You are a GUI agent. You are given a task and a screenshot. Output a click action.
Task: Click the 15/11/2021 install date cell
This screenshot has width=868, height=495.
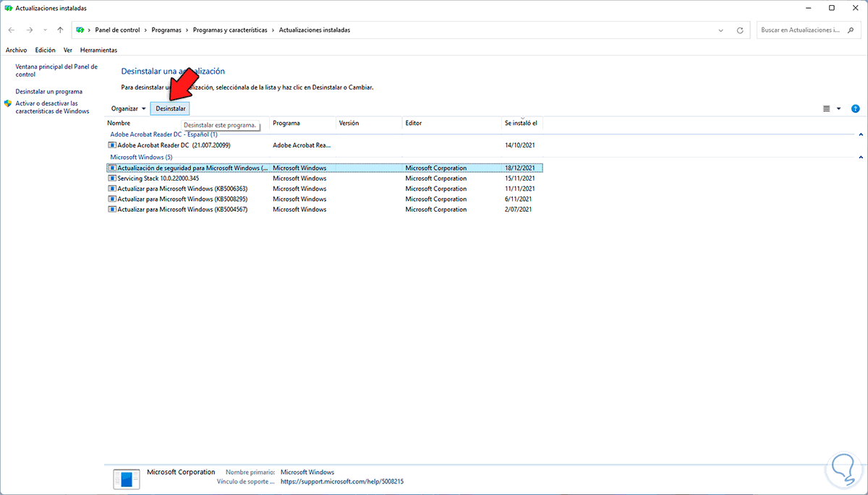[519, 178]
